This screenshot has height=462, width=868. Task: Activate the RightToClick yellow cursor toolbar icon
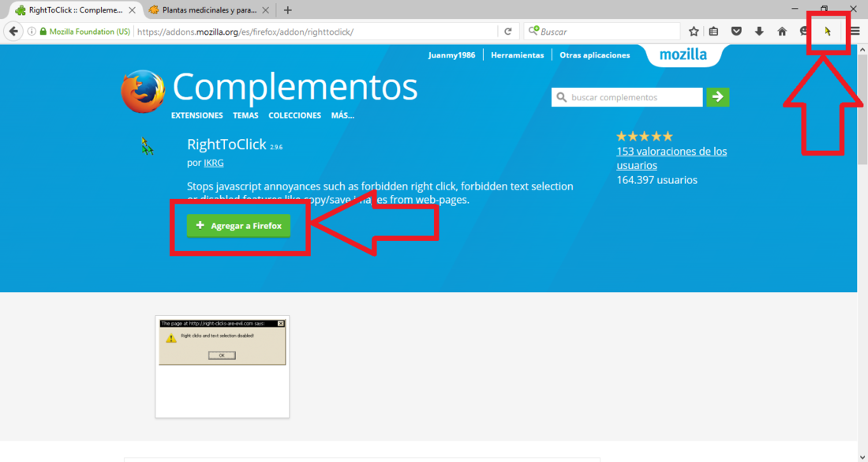pyautogui.click(x=828, y=32)
